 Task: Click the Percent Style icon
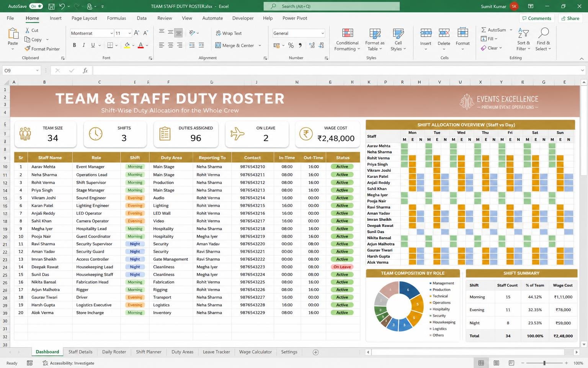click(x=291, y=45)
